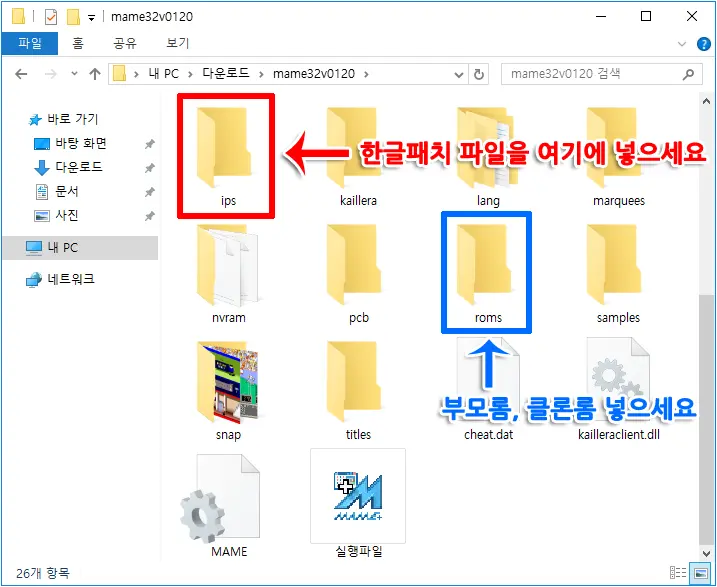Open the snap folder with screenshots
Screen dimensions: 717x587
click(228, 390)
